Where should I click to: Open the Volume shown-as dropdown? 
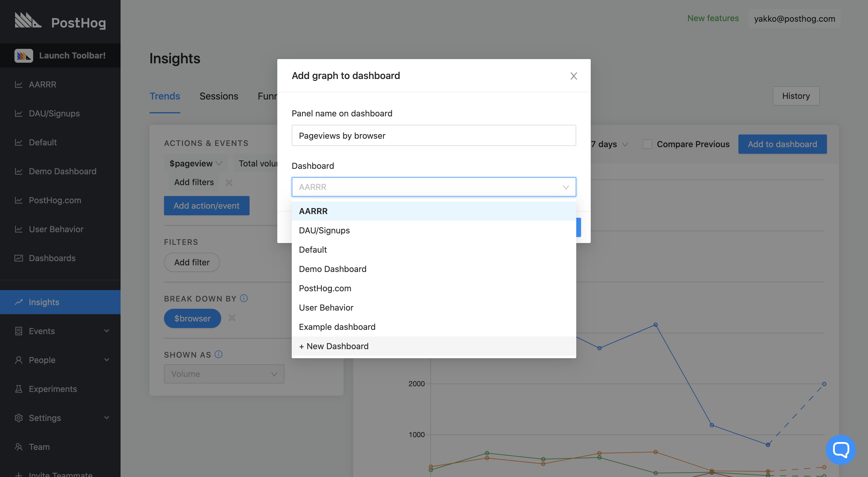click(x=224, y=374)
